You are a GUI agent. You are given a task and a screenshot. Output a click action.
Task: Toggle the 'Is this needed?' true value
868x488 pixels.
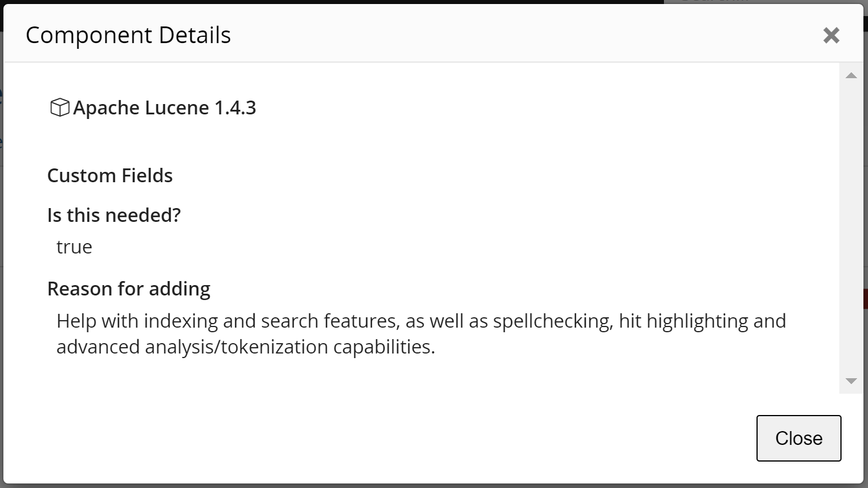(74, 246)
